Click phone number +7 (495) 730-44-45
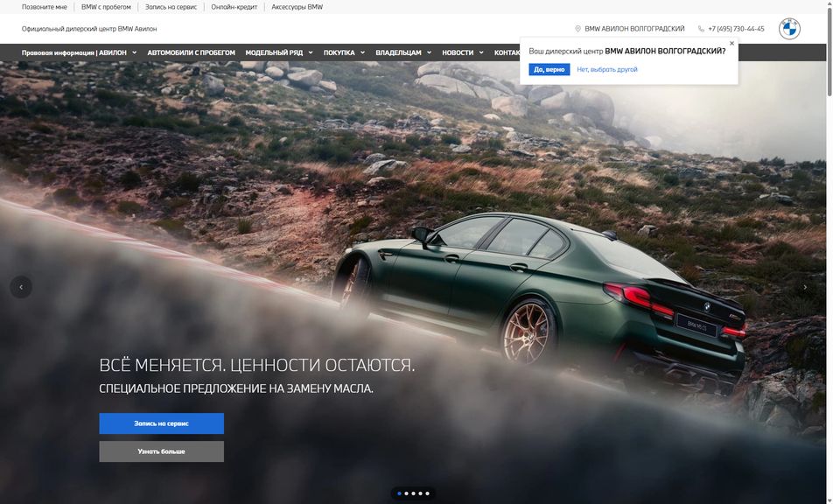The width and height of the screenshot is (833, 504). click(x=736, y=29)
